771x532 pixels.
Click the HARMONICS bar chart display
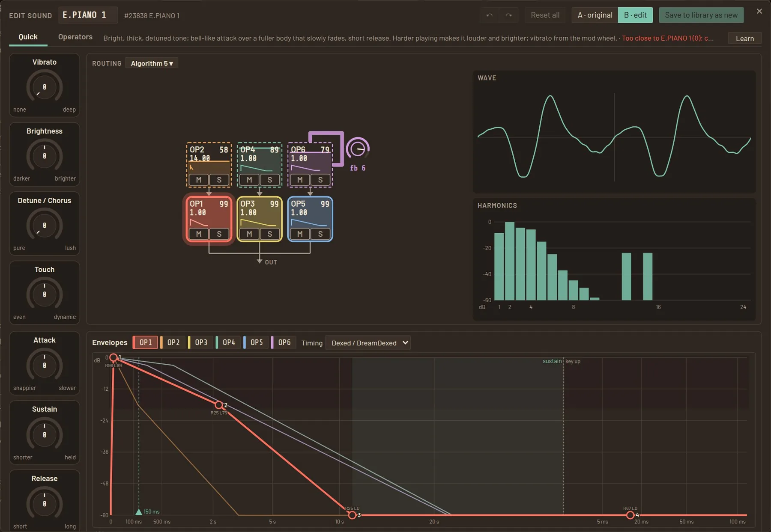coord(614,259)
